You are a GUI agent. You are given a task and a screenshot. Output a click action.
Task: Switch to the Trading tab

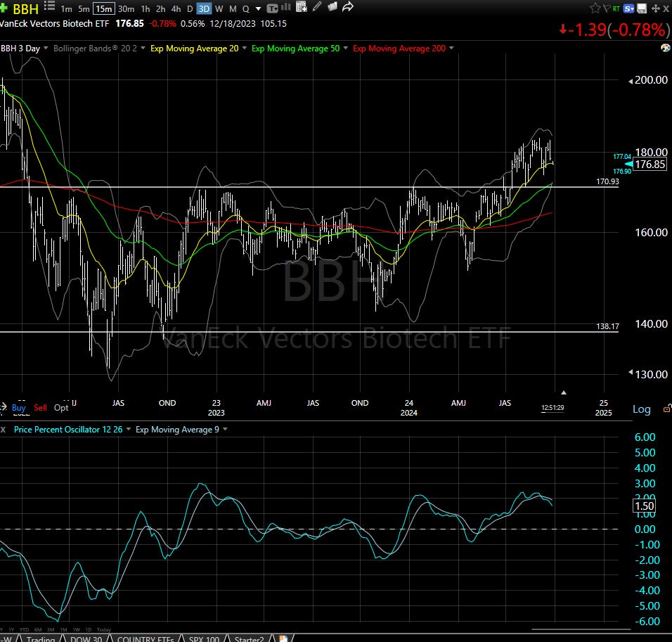[41, 638]
